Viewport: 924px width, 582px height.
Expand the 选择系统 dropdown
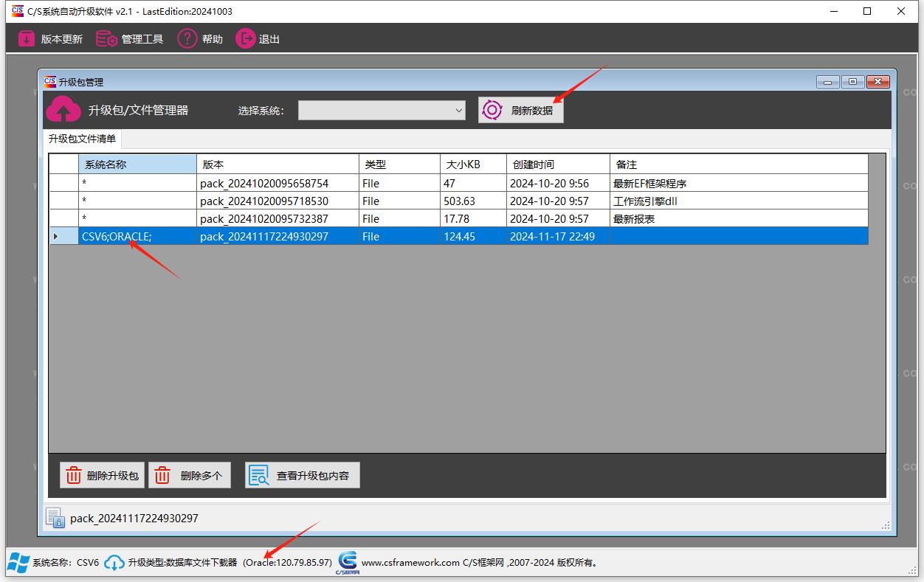click(x=458, y=111)
